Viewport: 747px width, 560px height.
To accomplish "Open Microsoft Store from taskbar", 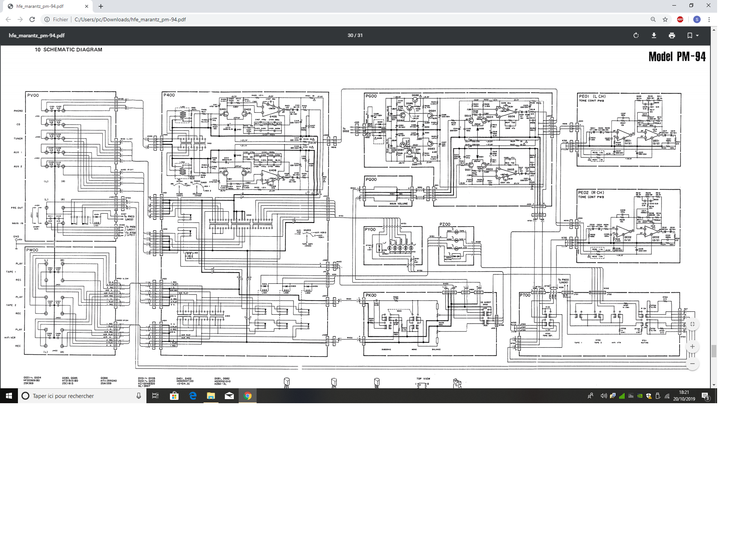I will [174, 396].
